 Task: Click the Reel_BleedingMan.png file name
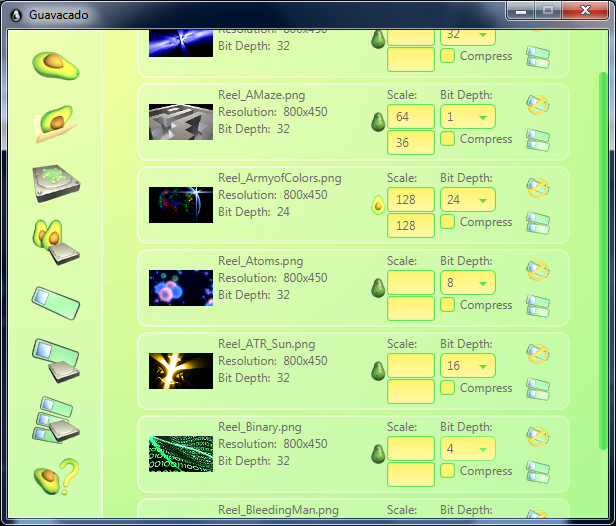coord(278,510)
